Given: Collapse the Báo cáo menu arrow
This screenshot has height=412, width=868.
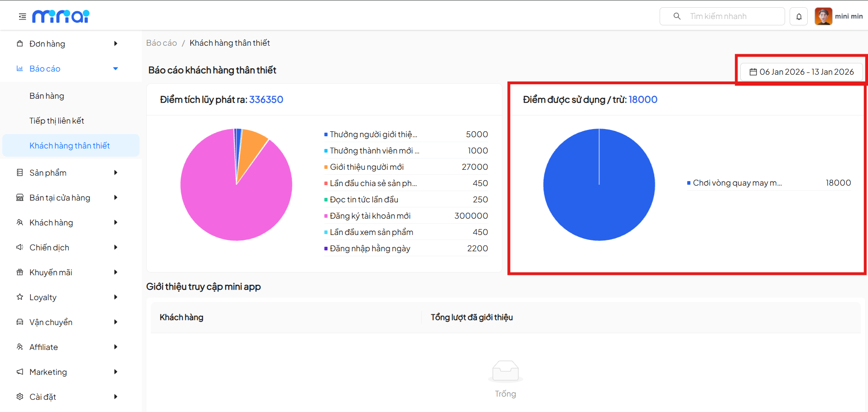Looking at the screenshot, I should coord(116,69).
